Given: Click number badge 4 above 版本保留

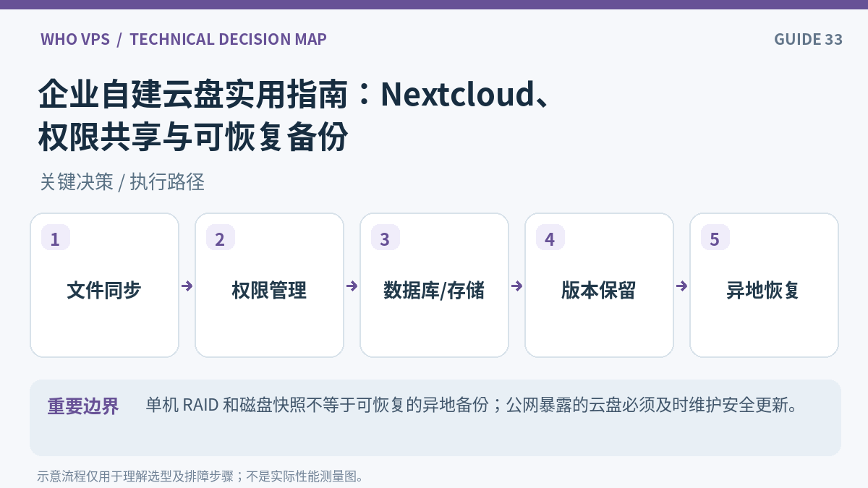Looking at the screenshot, I should click(x=550, y=238).
